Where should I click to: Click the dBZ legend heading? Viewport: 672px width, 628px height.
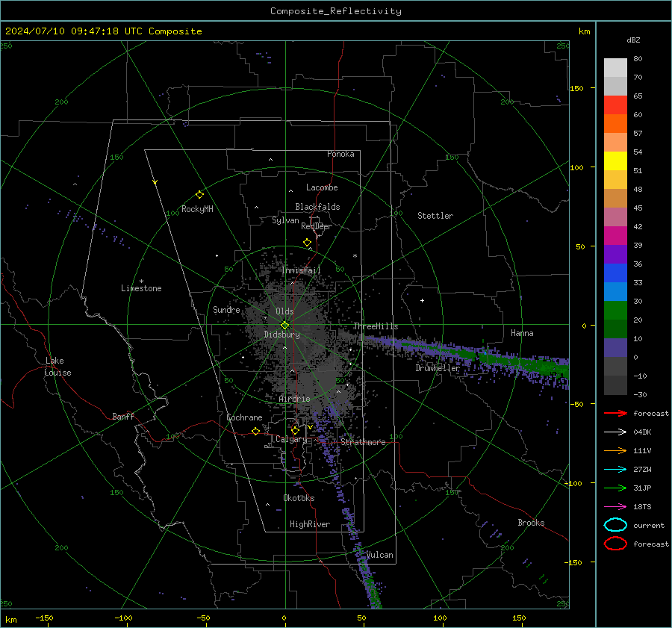pyautogui.click(x=633, y=40)
